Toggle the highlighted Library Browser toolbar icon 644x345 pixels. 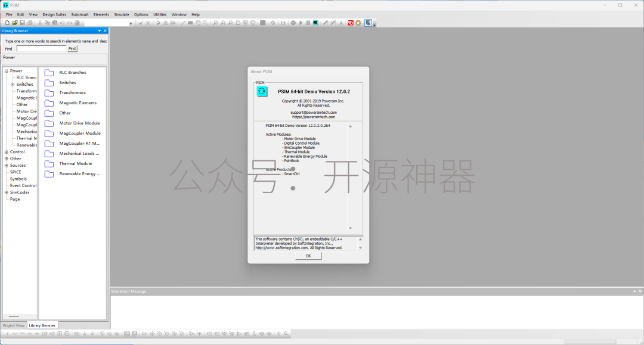(x=368, y=23)
